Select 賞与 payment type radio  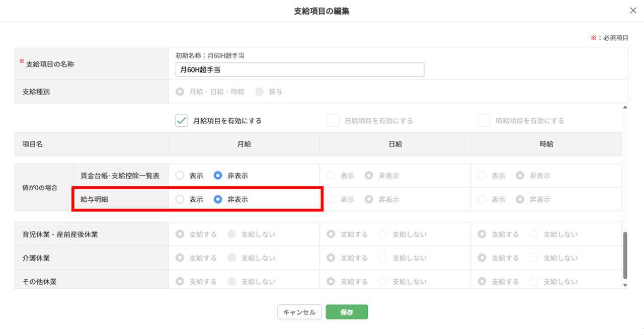coord(259,92)
